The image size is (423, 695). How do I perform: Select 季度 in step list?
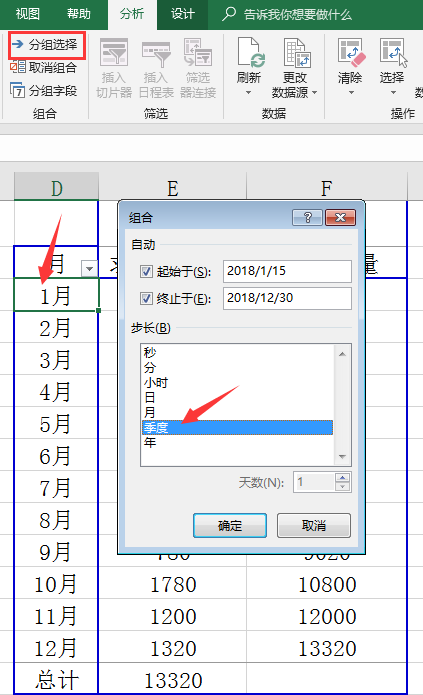click(237, 428)
